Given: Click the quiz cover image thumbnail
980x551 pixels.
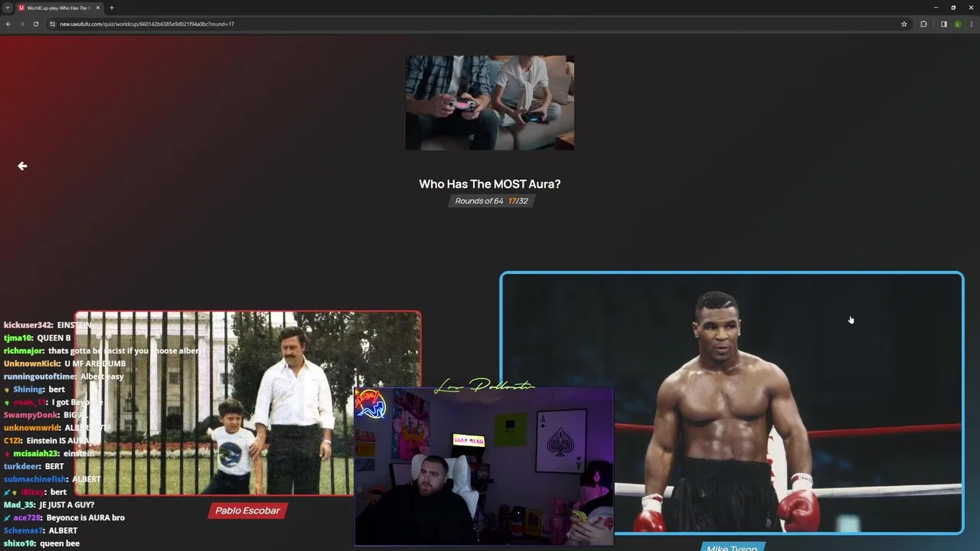Looking at the screenshot, I should point(490,103).
